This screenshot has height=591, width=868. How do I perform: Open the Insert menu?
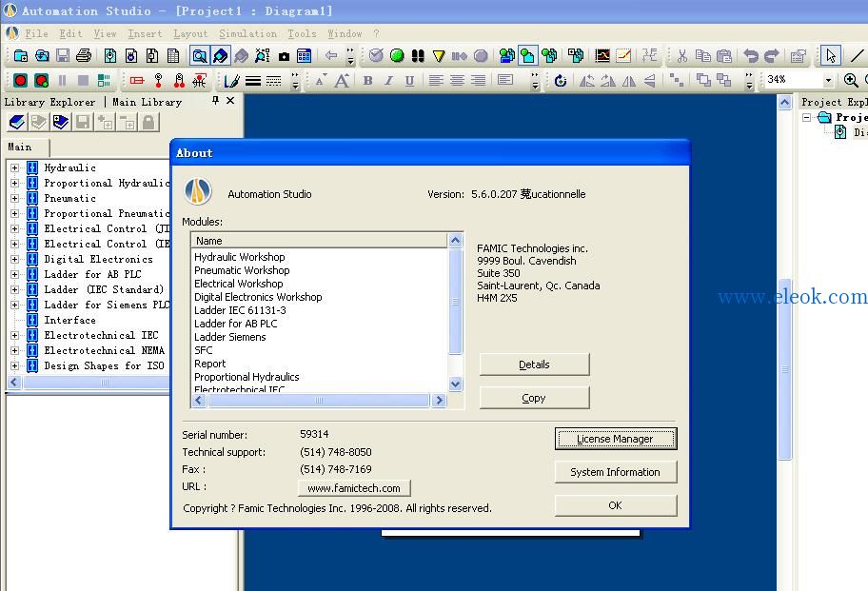point(145,33)
